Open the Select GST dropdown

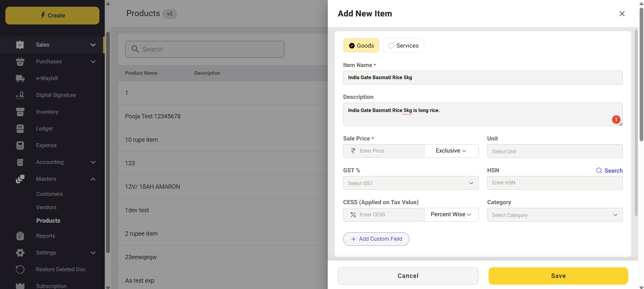point(411,183)
